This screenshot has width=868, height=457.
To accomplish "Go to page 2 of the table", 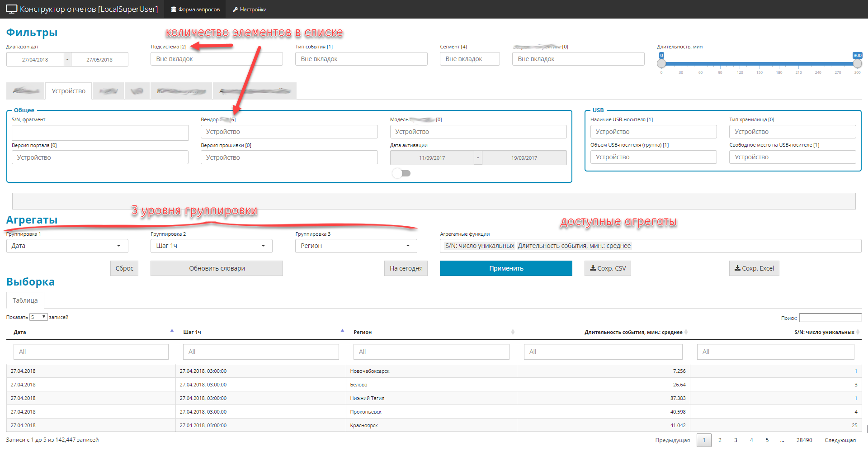I will pos(720,440).
